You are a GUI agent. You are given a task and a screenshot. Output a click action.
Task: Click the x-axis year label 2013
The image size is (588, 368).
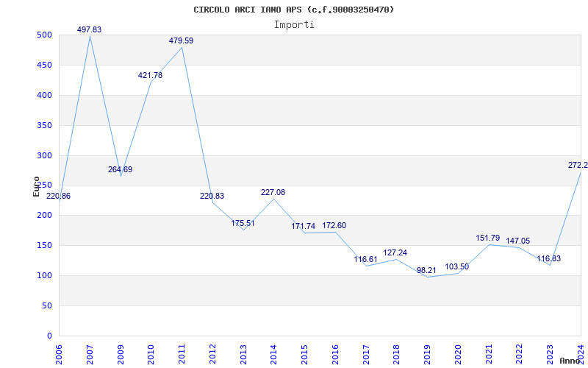[243, 355]
